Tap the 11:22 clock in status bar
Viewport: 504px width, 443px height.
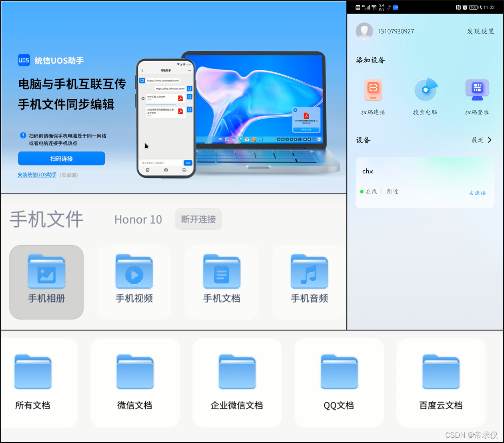point(489,7)
